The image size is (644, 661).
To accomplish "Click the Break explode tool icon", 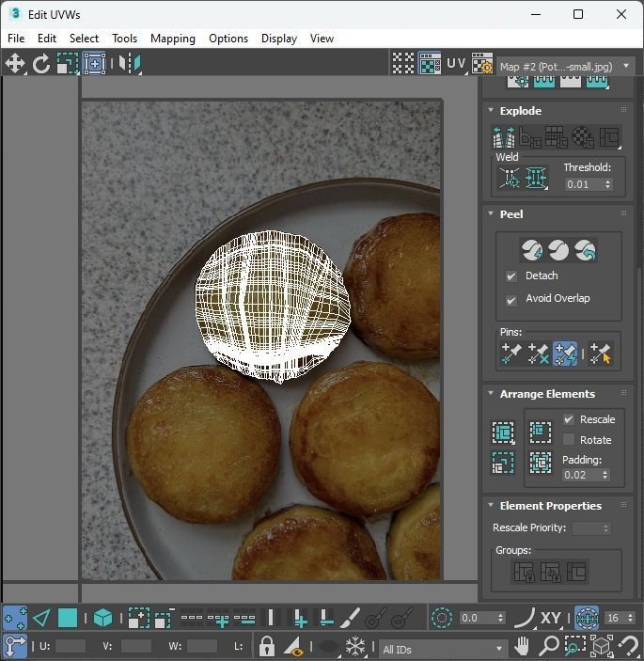I will coord(504,137).
